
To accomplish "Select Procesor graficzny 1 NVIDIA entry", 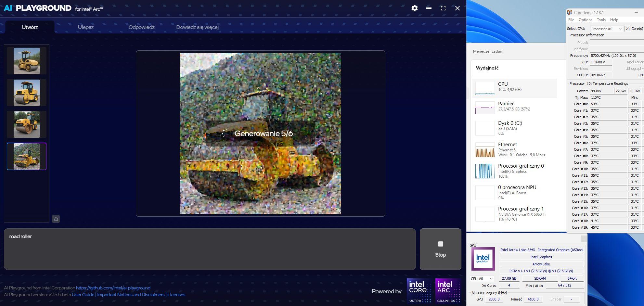I will coord(514,214).
